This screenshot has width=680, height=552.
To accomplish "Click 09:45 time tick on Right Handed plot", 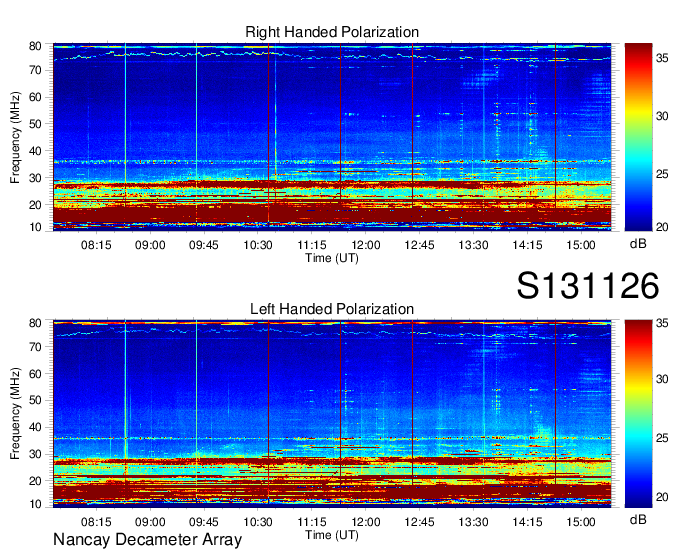I will [x=204, y=245].
